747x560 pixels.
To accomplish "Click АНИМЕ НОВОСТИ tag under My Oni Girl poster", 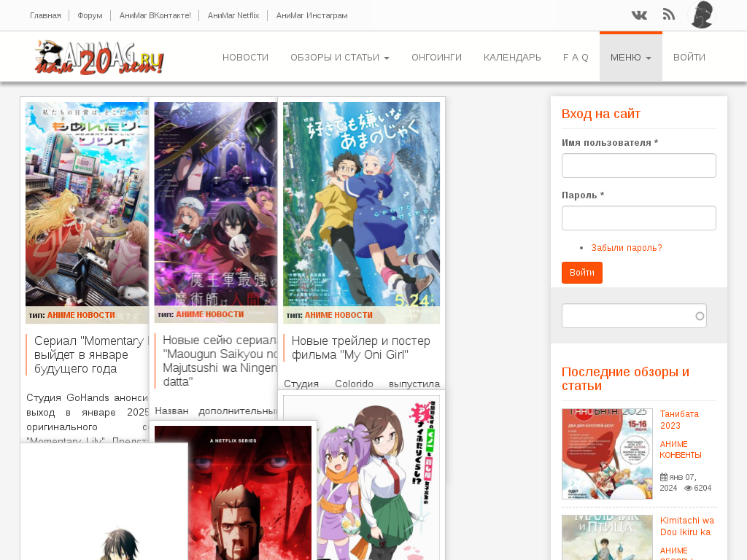I will [x=338, y=315].
